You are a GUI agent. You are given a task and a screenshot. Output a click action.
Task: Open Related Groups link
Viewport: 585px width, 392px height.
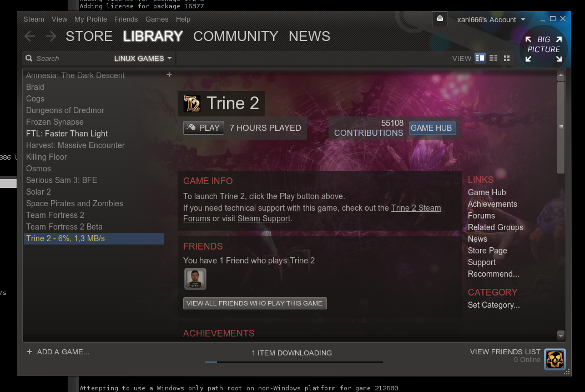(496, 227)
